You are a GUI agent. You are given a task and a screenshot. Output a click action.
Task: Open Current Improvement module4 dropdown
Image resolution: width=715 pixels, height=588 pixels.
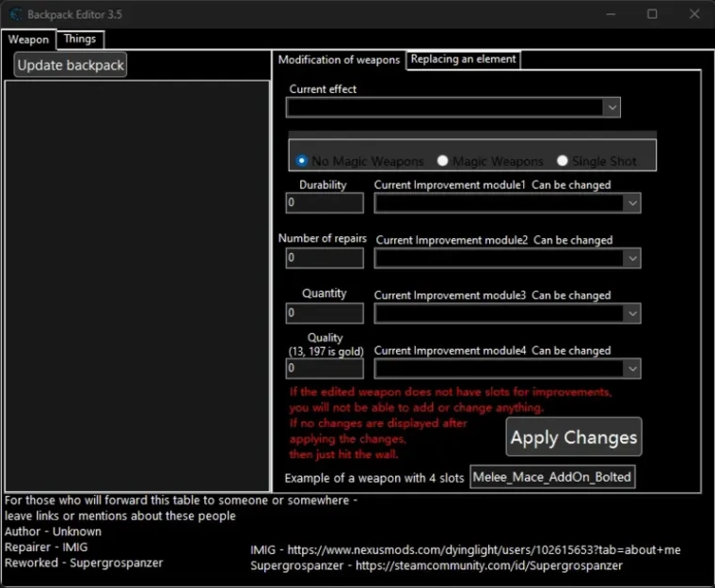(x=632, y=368)
